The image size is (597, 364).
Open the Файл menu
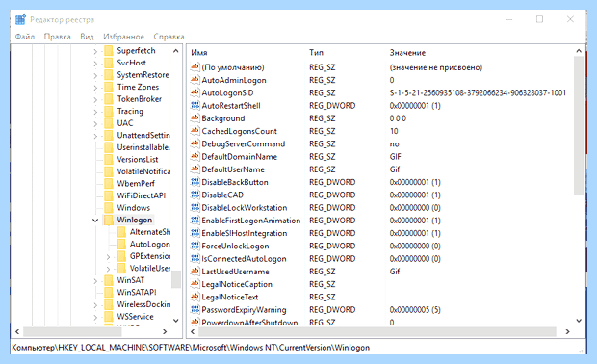pos(25,37)
